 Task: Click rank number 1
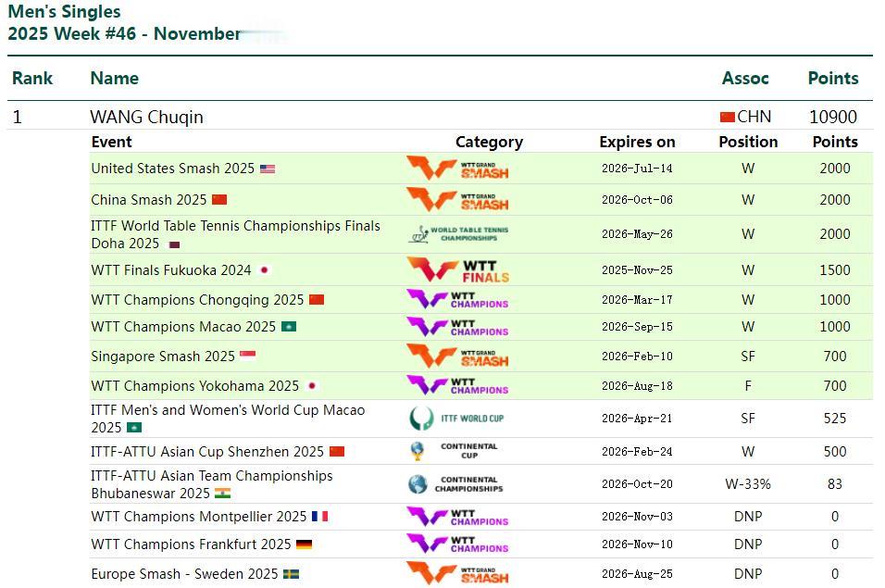click(17, 117)
